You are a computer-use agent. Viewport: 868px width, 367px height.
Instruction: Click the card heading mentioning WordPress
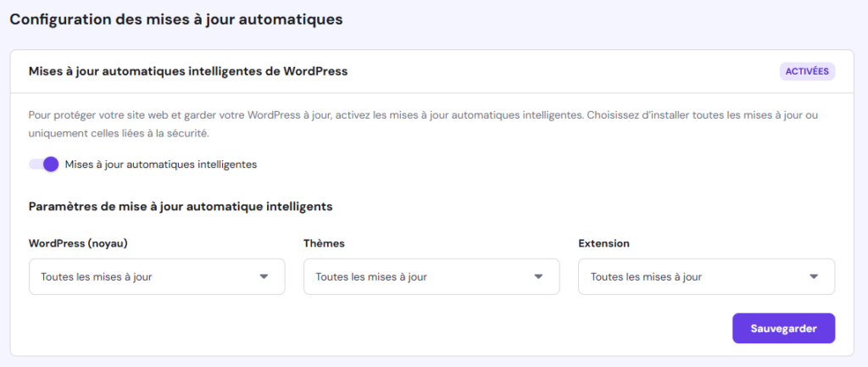pyautogui.click(x=188, y=71)
